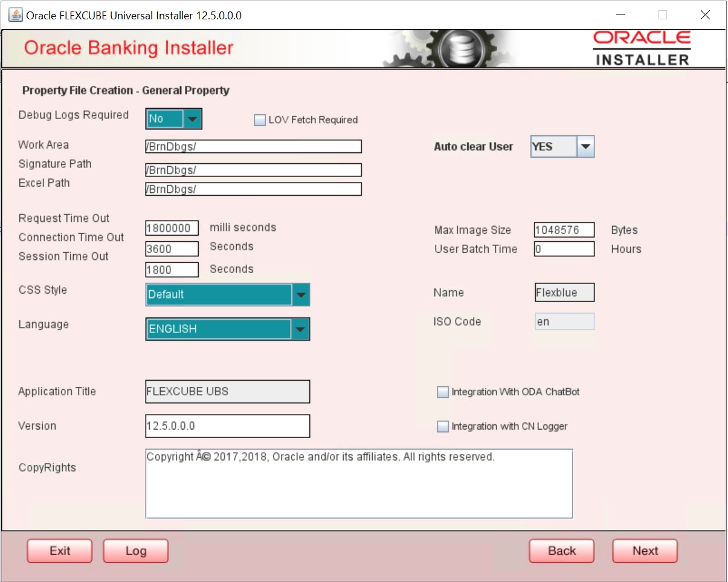Click the Max Image Size field
Image resolution: width=728 pixels, height=582 pixels.
564,230
